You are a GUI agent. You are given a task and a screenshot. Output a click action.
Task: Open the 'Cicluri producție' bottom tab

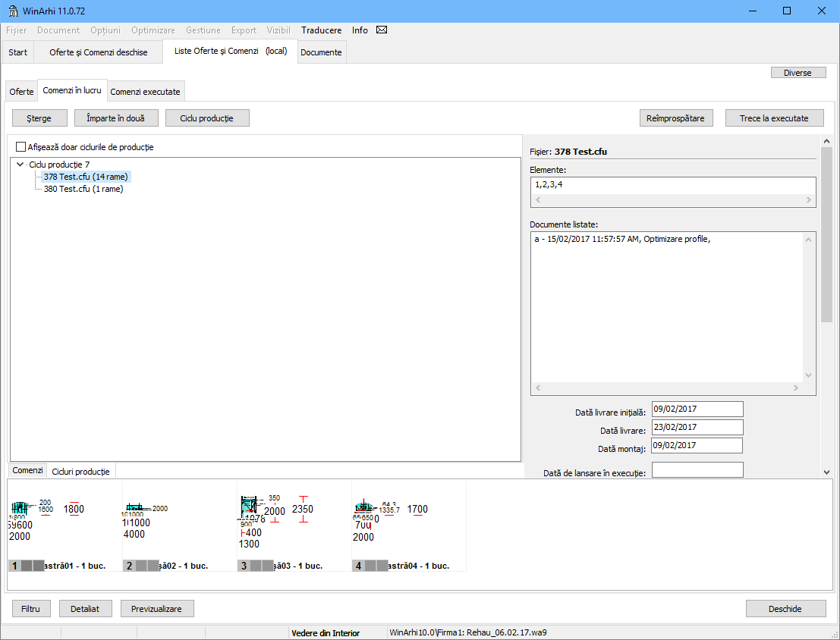coord(80,472)
